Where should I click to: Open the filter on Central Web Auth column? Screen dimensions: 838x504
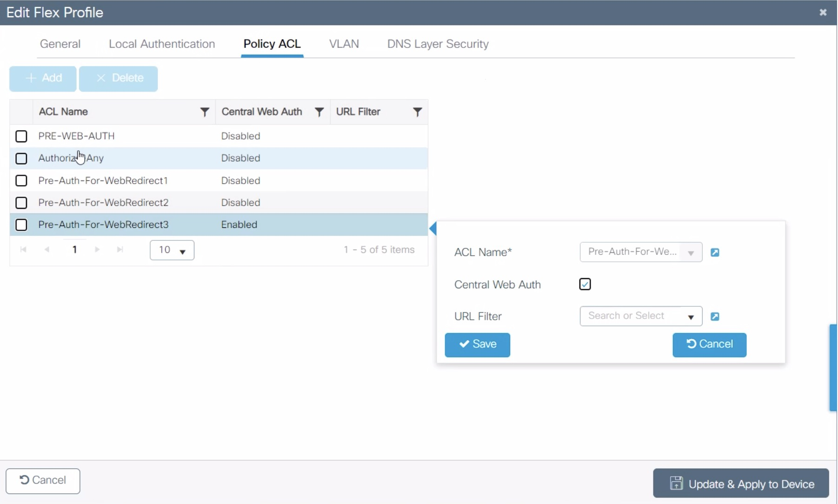319,112
